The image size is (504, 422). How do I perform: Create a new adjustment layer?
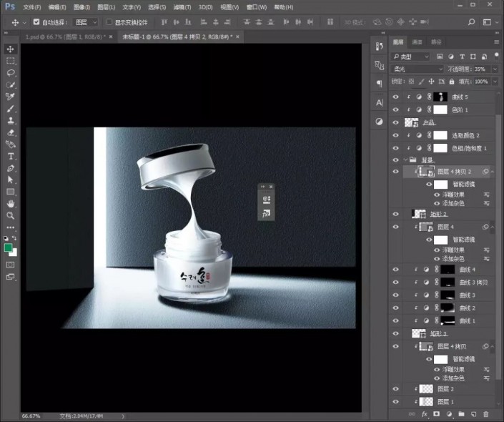click(449, 414)
